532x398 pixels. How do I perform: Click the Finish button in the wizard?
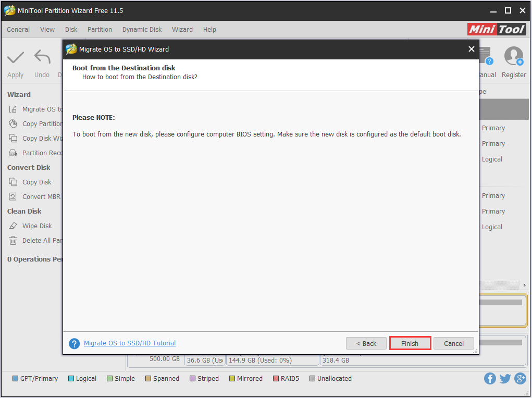tap(410, 343)
